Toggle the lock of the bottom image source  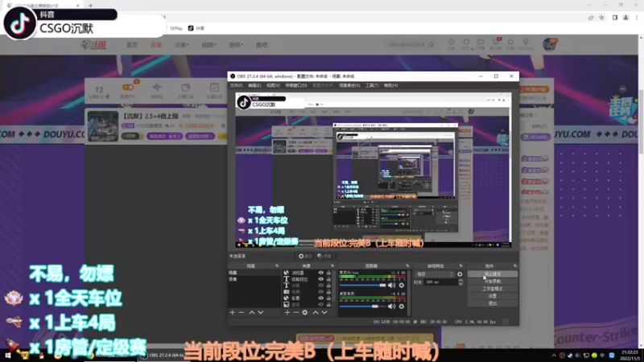coord(328,305)
